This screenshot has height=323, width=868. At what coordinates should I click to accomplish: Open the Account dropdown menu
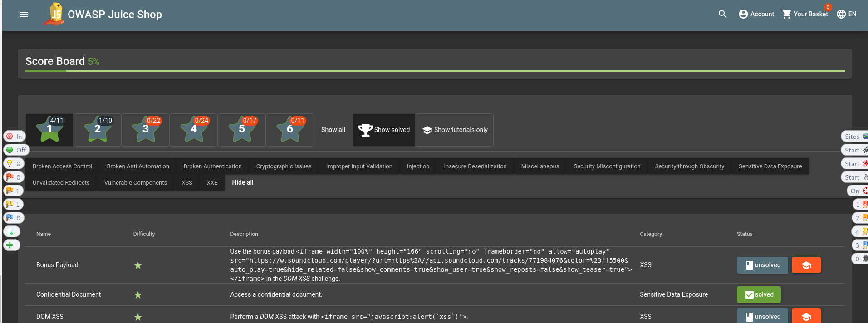point(756,14)
